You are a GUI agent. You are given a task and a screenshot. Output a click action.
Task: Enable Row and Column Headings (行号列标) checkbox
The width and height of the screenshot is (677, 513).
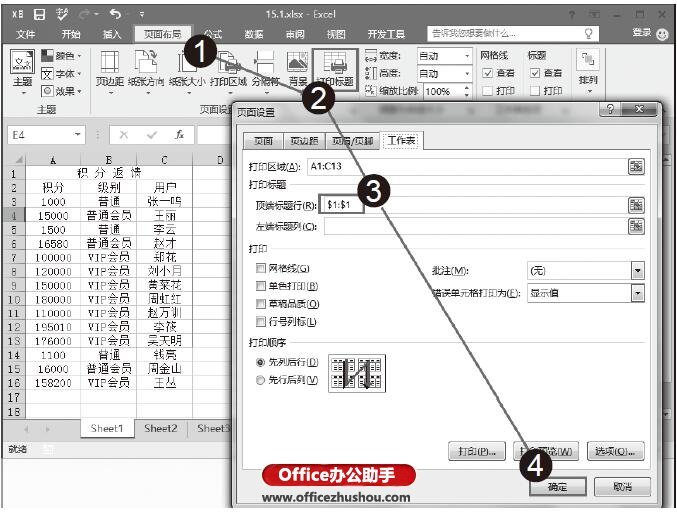(260, 322)
